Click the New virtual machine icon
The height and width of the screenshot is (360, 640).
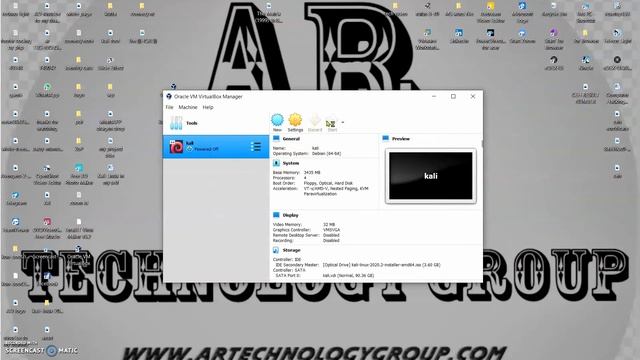click(x=277, y=120)
